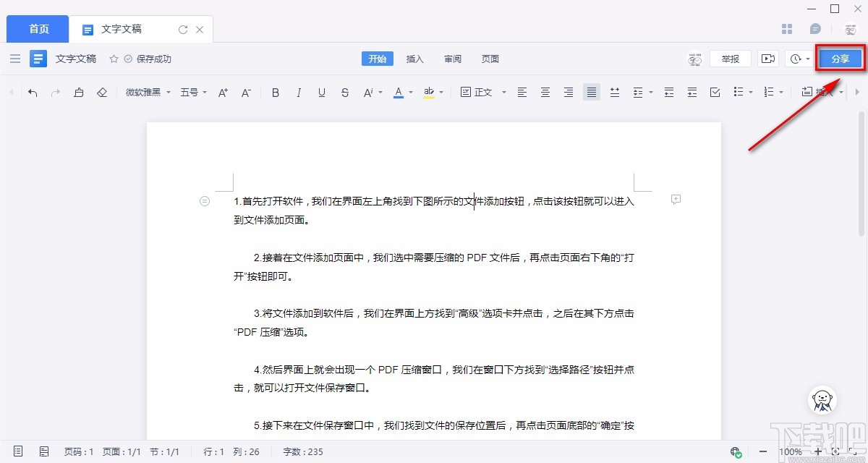Toggle strikethrough formatting
868x463 pixels.
point(345,93)
